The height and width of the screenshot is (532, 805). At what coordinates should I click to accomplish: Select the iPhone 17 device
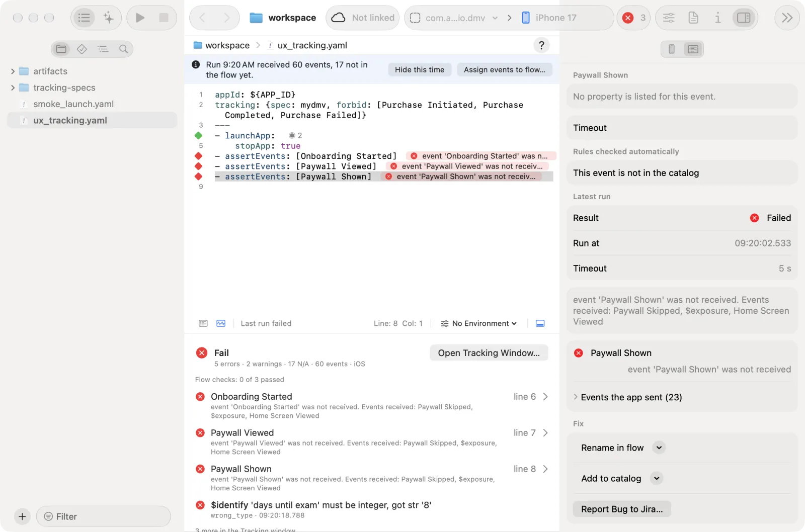click(x=549, y=18)
